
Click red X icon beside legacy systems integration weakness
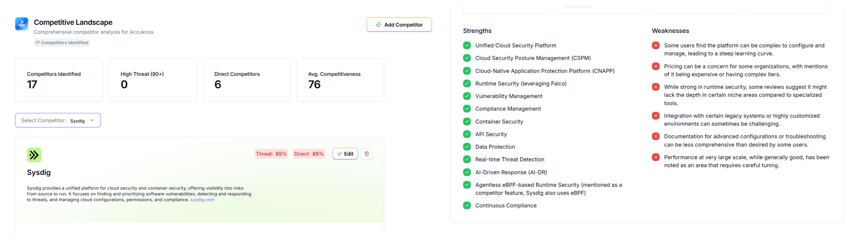click(x=655, y=116)
